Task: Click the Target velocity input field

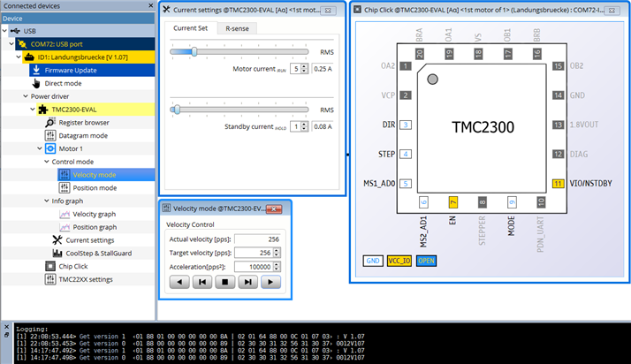Action: pyautogui.click(x=256, y=252)
